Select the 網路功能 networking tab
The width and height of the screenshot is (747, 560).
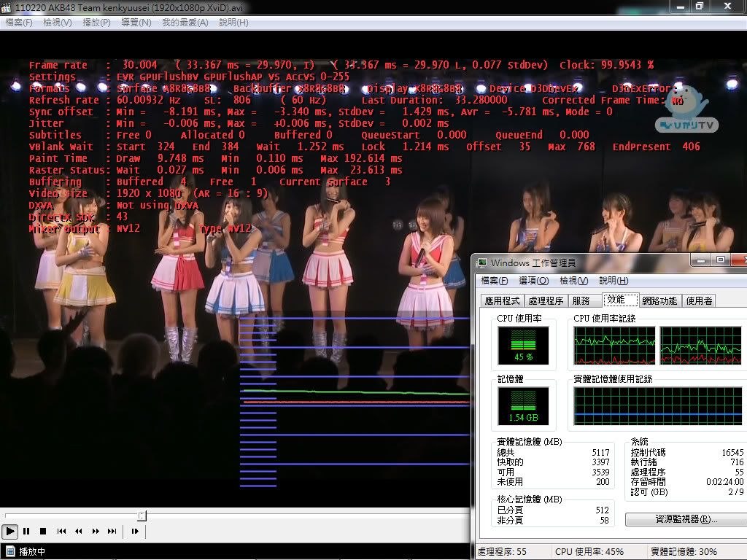tap(659, 300)
